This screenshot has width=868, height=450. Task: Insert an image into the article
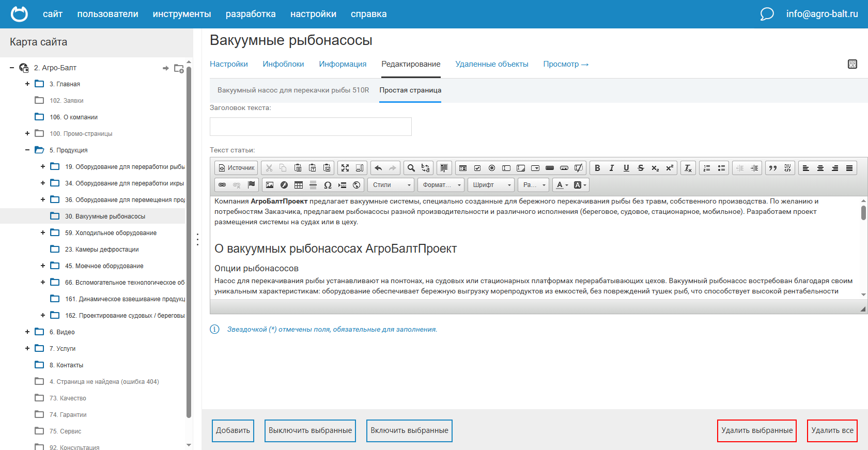pos(270,185)
